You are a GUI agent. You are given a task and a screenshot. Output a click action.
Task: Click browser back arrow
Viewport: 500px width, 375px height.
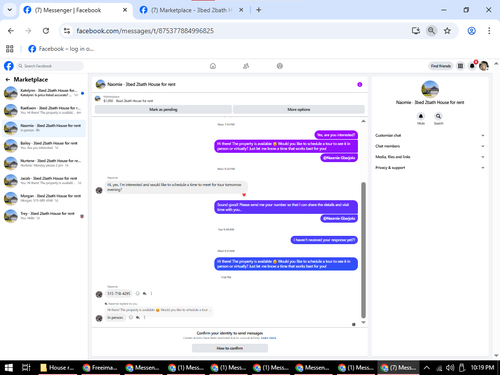[x=11, y=31]
